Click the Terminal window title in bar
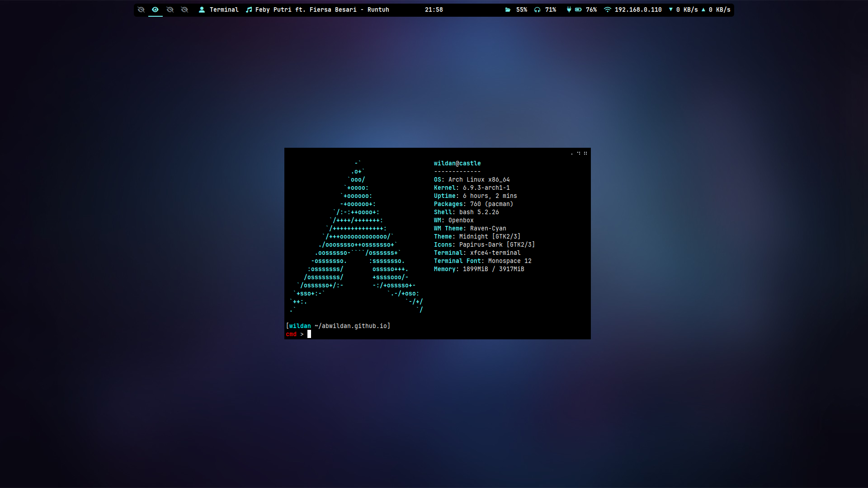 point(224,9)
